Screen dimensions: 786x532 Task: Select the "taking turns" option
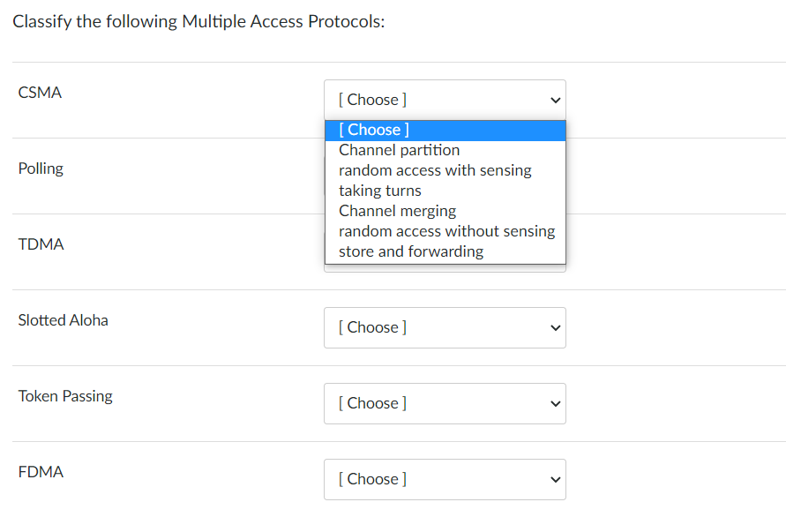[x=379, y=191]
